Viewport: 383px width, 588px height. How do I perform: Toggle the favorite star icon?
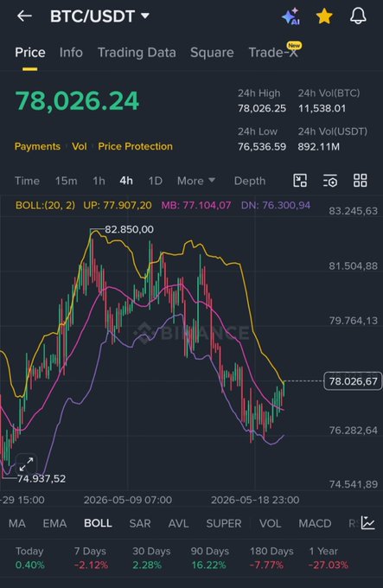pyautogui.click(x=324, y=16)
